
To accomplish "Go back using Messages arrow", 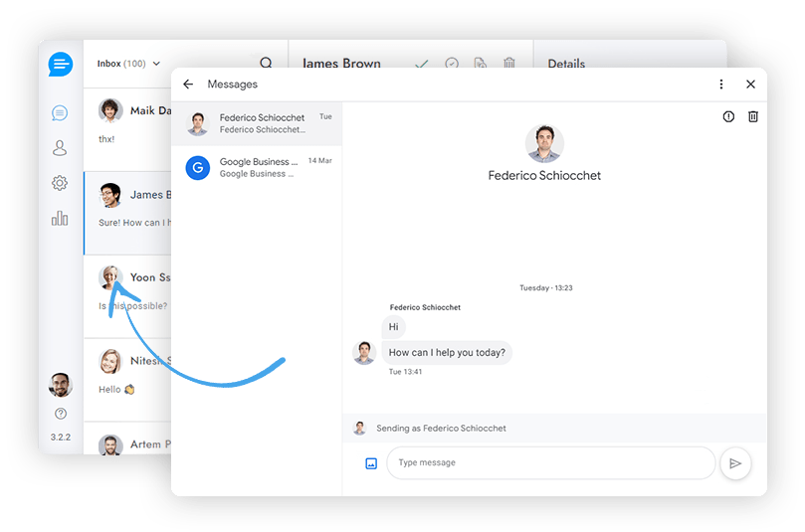I will (x=188, y=85).
